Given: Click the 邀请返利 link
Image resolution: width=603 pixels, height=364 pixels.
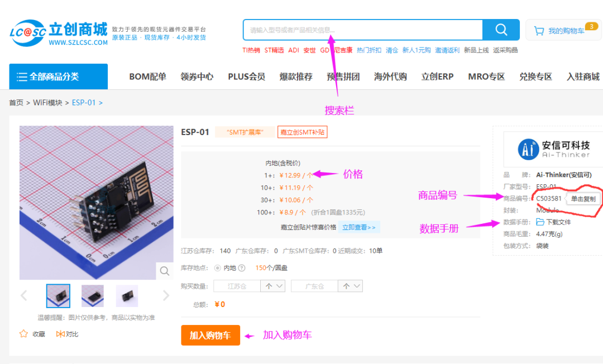Looking at the screenshot, I should pyautogui.click(x=447, y=50).
